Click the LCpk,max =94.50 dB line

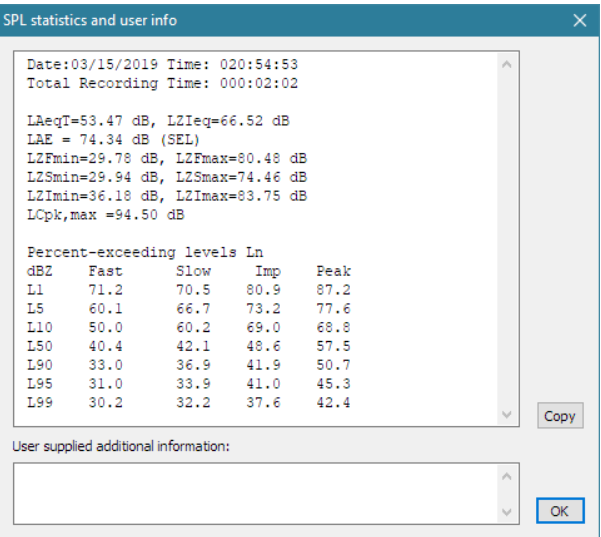pyautogui.click(x=105, y=214)
